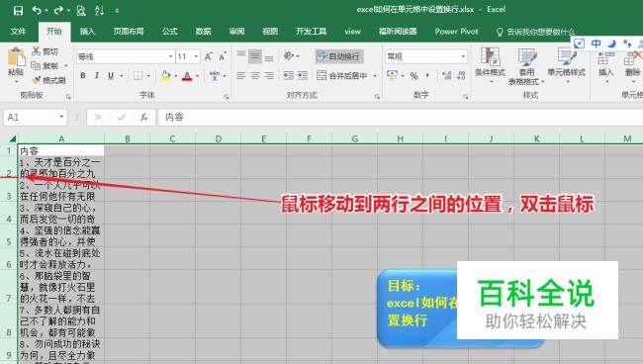Undo the last action
The height and width of the screenshot is (364, 643).
[x=37, y=10]
